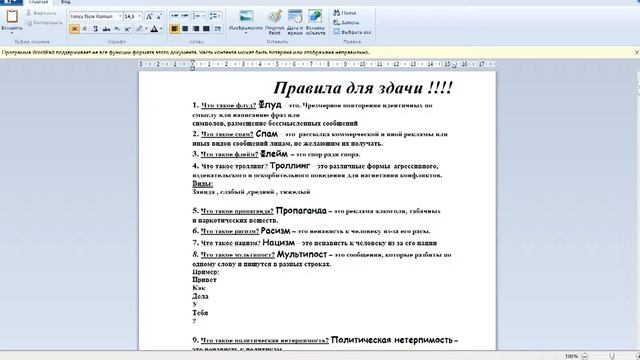The height and width of the screenshot is (360, 640).
Task: Click the text highlight color marker
Action: point(139,29)
